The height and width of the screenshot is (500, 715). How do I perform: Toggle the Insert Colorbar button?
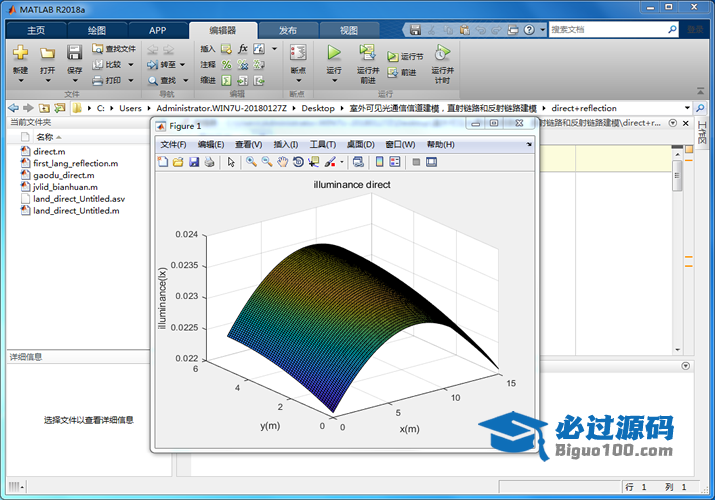(x=379, y=162)
